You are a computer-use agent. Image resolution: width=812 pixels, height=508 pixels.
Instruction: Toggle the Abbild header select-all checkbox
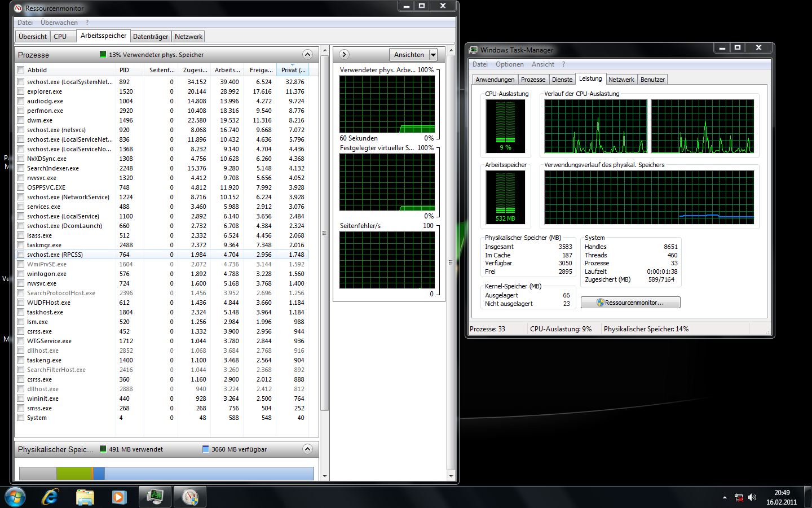click(x=21, y=70)
